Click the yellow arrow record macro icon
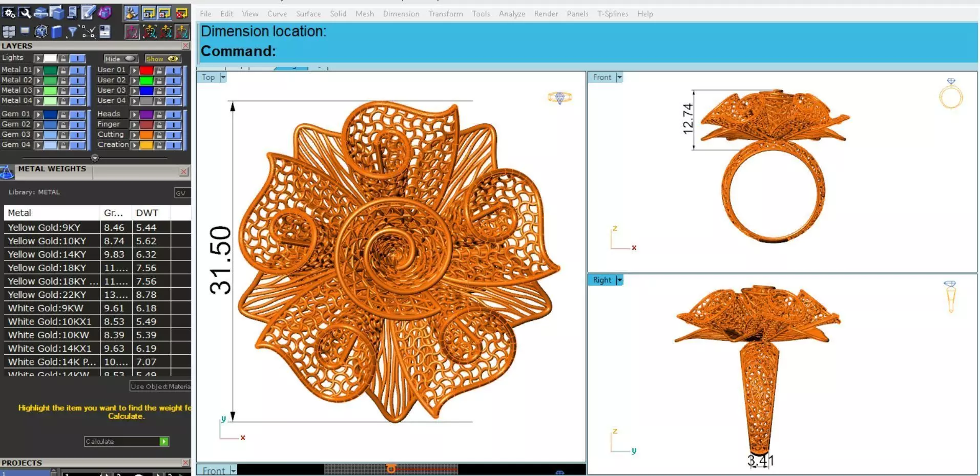980x476 pixels. point(164,13)
